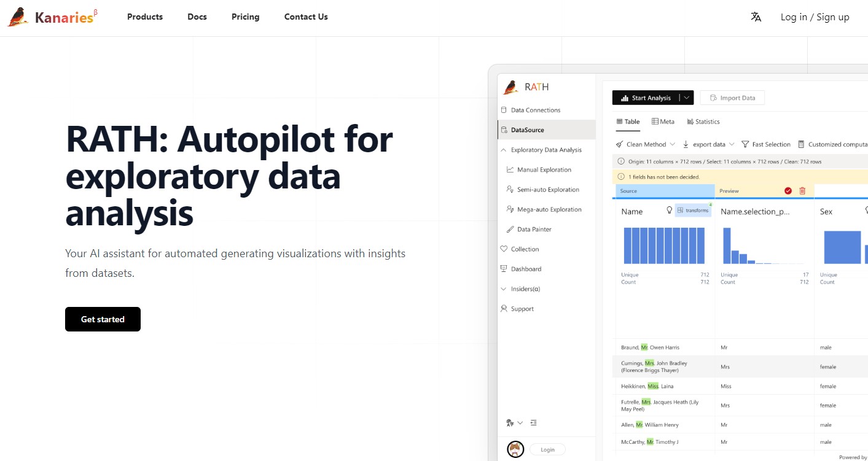
Task: Click the Source column header band
Action: point(665,191)
